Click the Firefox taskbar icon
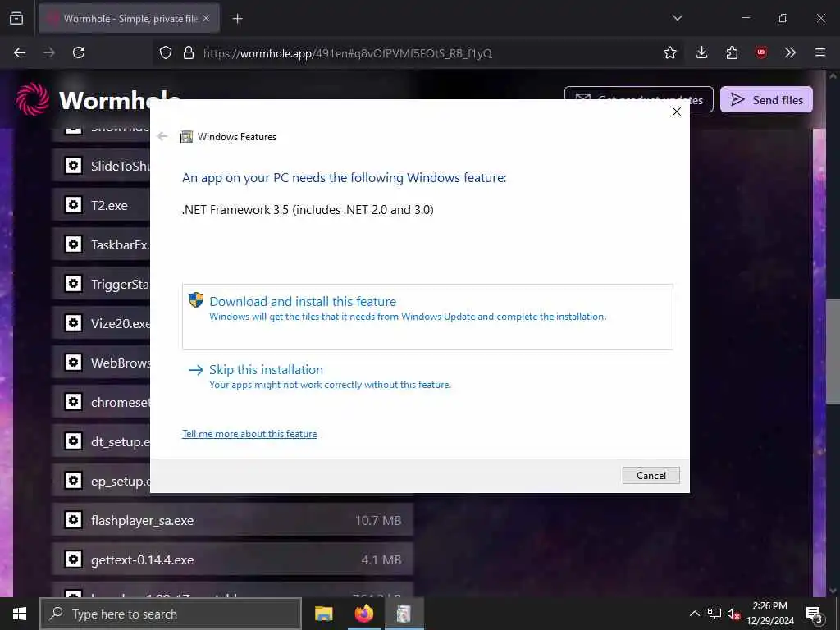Image resolution: width=840 pixels, height=630 pixels. [363, 614]
